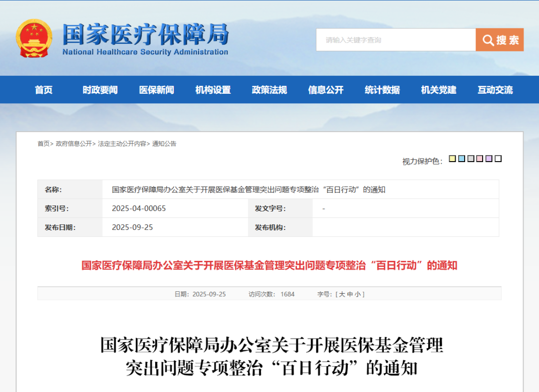
Task: Pick the pink eye-protection color swatch
Action: click(x=480, y=159)
